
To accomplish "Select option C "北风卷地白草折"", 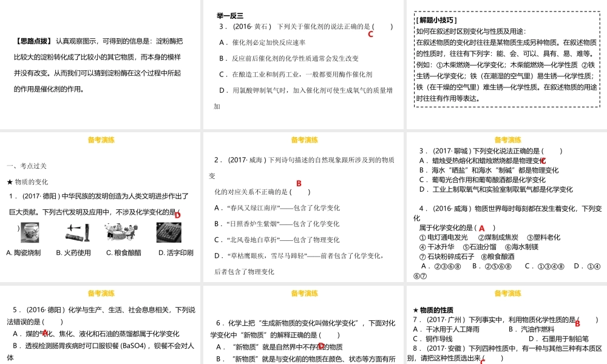I will 277,240.
